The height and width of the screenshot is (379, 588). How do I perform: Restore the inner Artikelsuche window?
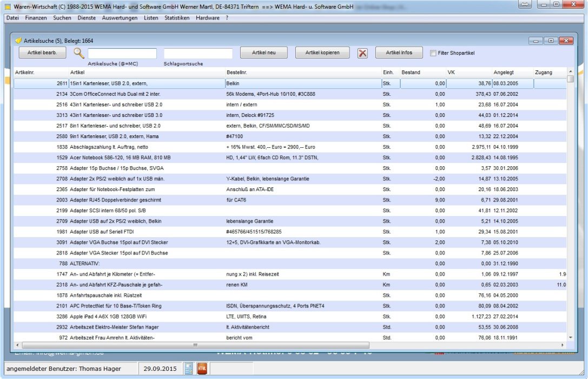pyautogui.click(x=551, y=41)
